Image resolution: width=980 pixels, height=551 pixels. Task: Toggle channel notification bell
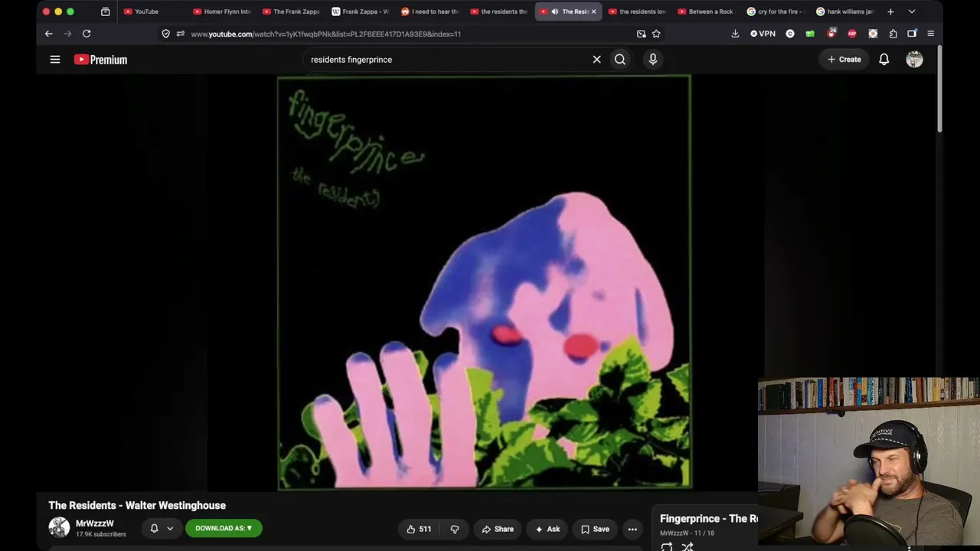[x=154, y=528]
